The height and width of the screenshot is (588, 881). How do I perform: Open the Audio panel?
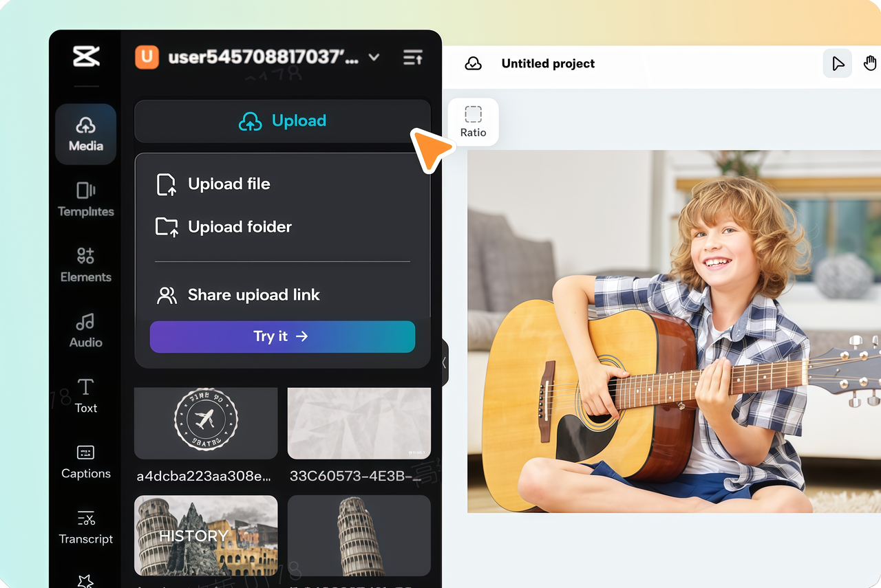(x=85, y=330)
